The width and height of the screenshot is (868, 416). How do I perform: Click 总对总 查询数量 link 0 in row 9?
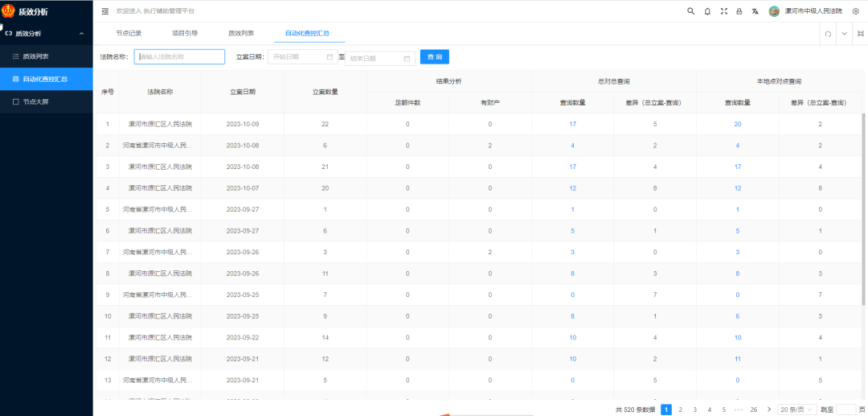click(572, 294)
